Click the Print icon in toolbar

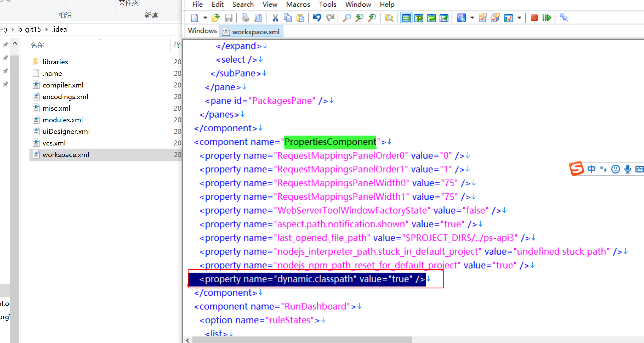point(245,18)
